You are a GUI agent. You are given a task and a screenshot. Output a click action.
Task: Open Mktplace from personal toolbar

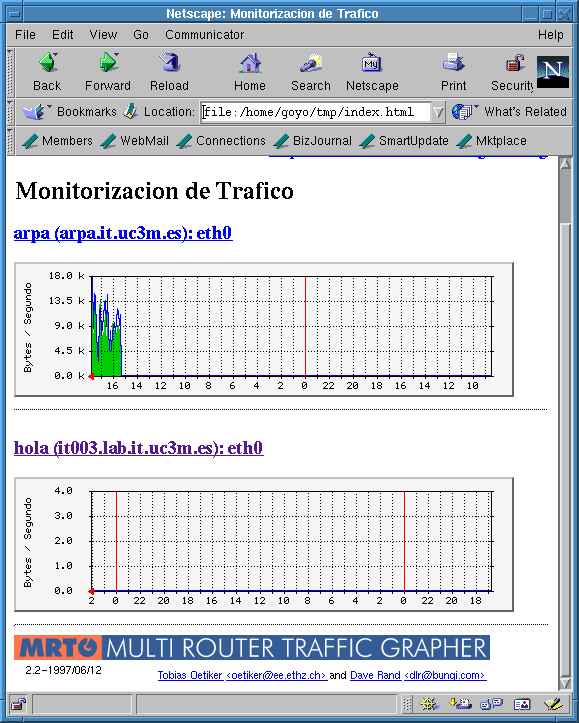pos(491,141)
